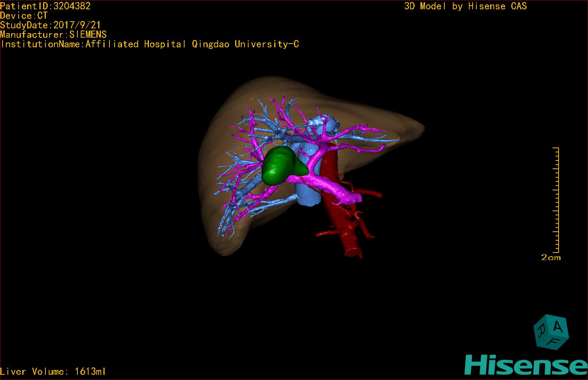Click the "PatientID:3204382" overlay text
The width and height of the screenshot is (588, 380).
(45, 6)
